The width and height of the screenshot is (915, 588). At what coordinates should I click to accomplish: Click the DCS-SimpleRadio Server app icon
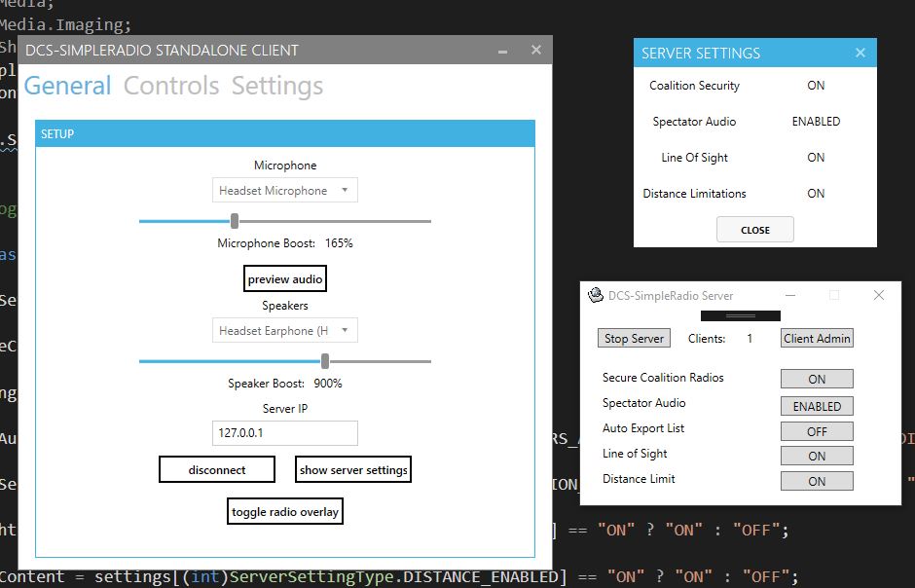pyautogui.click(x=595, y=295)
